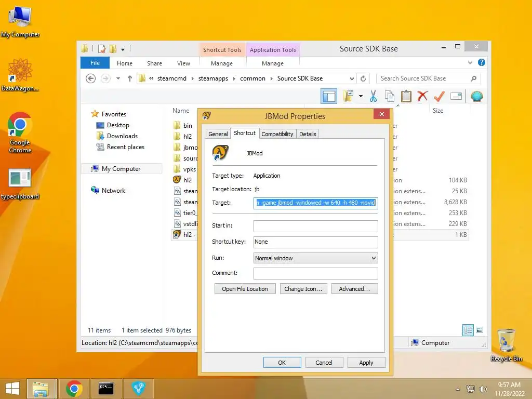Open the Recent locations dropdown arrow
The width and height of the screenshot is (532, 399).
[118, 78]
